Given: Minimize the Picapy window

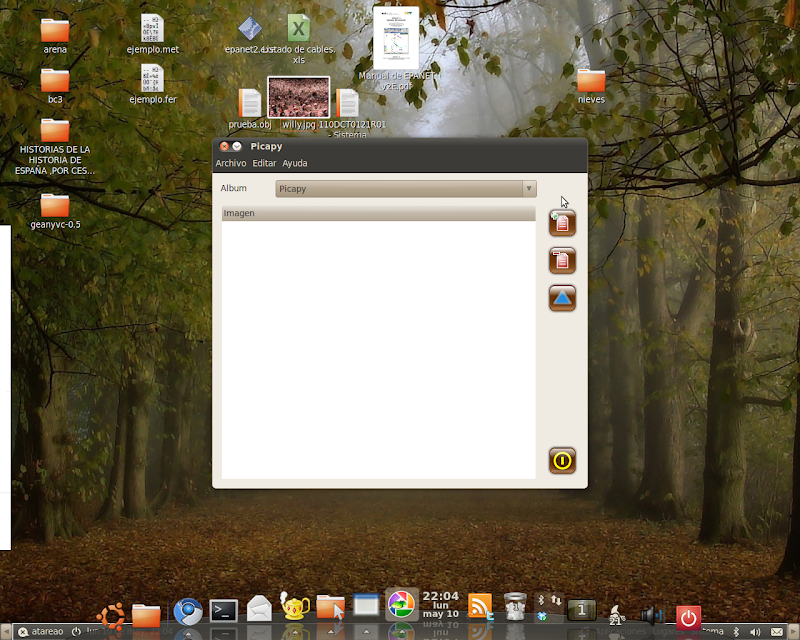Looking at the screenshot, I should 237,146.
